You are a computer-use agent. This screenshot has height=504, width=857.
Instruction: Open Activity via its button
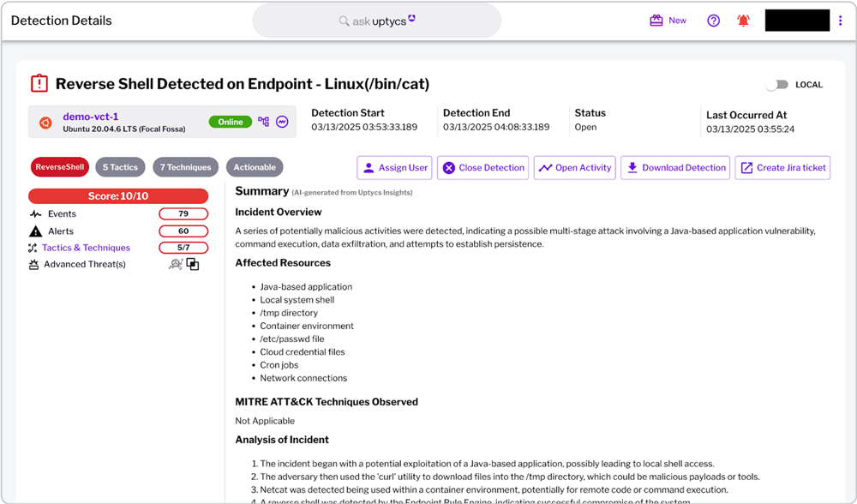click(x=574, y=168)
